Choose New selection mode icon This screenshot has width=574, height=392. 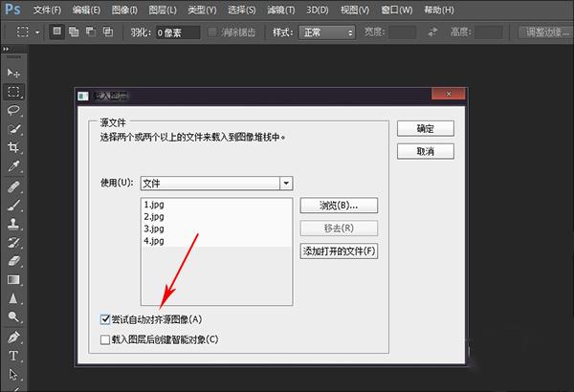pos(56,32)
